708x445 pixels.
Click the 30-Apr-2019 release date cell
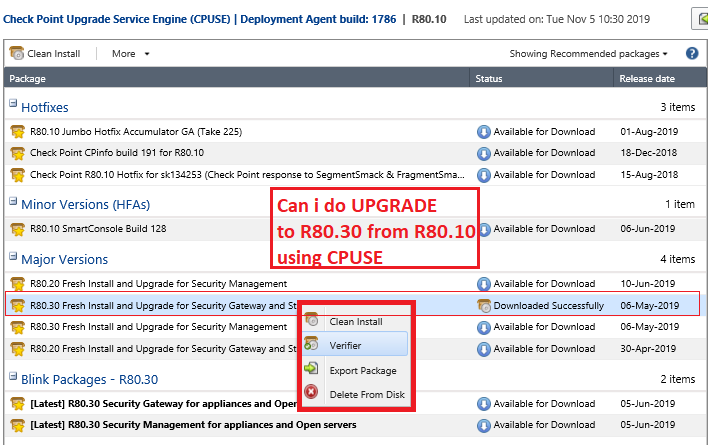click(648, 349)
